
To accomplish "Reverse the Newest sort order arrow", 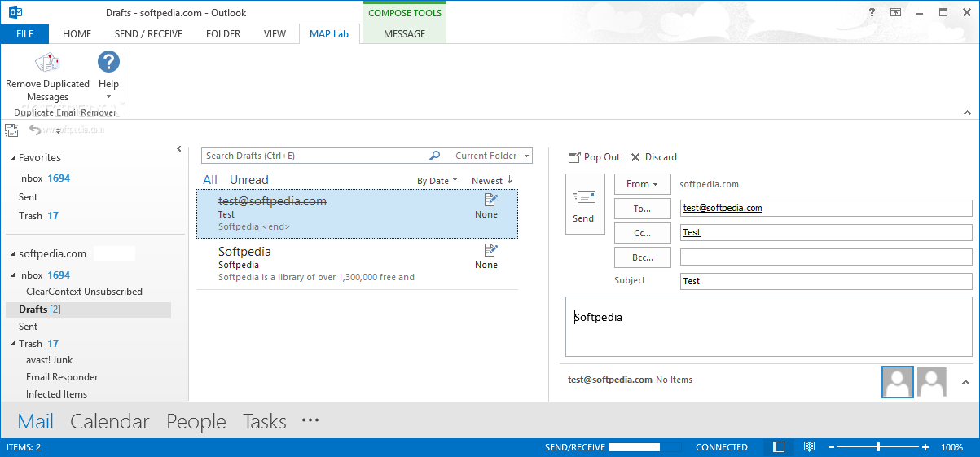I will pos(509,180).
